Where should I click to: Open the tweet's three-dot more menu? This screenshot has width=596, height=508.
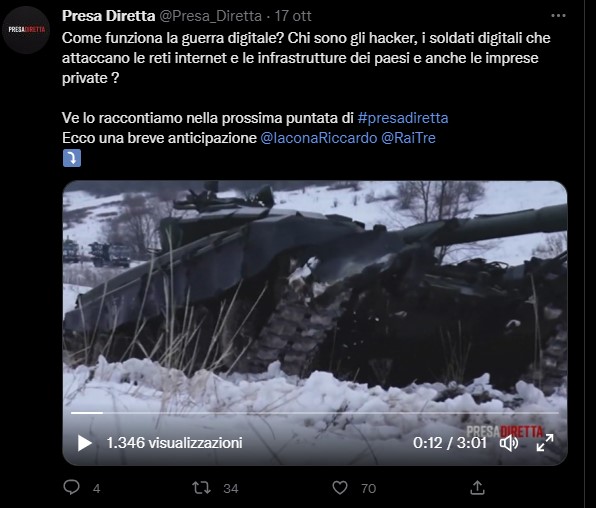pos(558,16)
